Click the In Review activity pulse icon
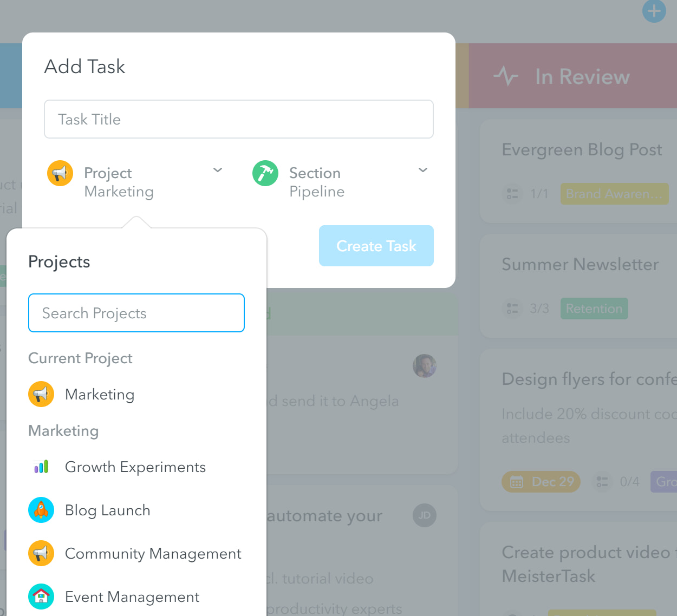 [506, 76]
